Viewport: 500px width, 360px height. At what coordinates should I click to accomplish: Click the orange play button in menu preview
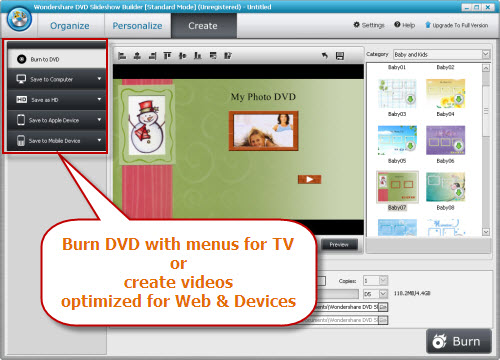pyautogui.click(x=309, y=180)
